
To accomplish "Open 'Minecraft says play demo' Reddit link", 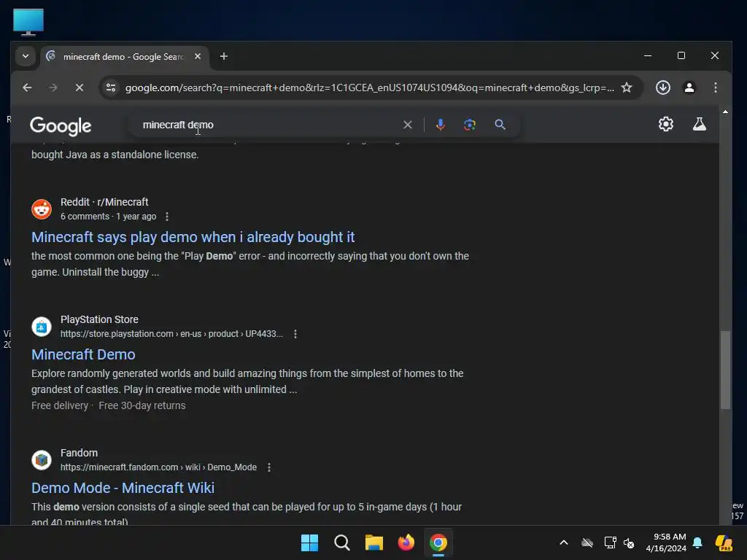I will pos(193,237).
